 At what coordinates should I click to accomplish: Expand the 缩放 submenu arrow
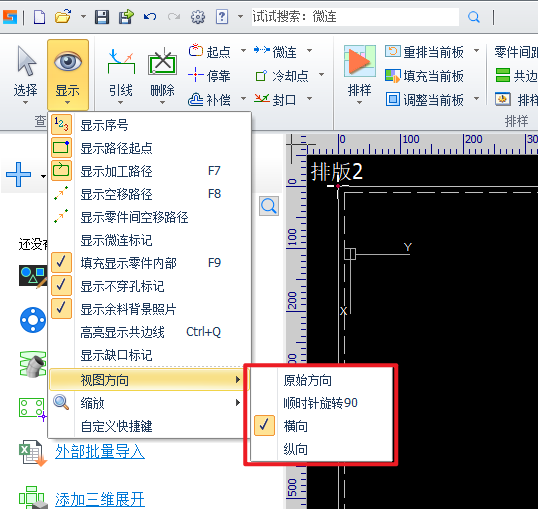tap(237, 403)
